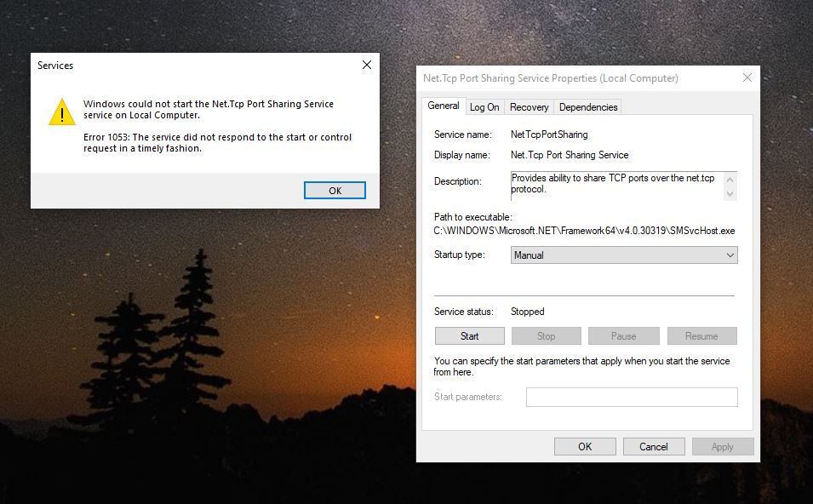
Task: Close the Services error dialog
Action: point(367,65)
